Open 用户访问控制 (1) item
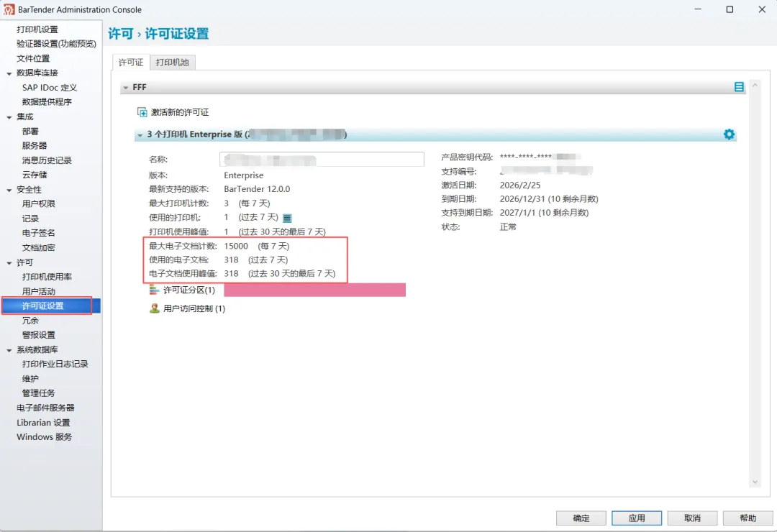Viewport: 777px width, 532px height. tap(194, 308)
